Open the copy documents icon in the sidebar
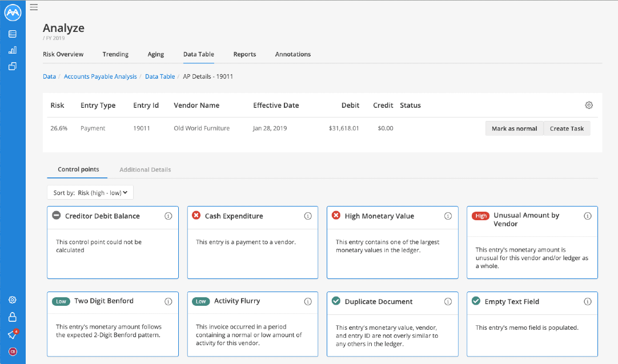The image size is (618, 364). (x=13, y=66)
